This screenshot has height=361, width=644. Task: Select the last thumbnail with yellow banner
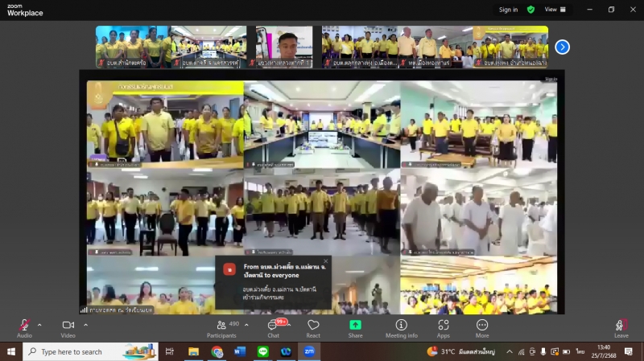(x=510, y=47)
